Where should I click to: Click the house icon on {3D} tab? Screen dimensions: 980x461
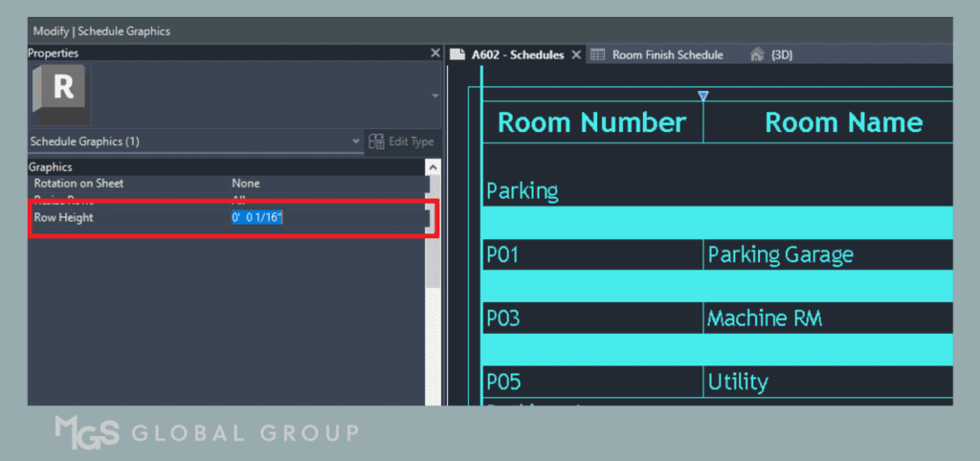(x=757, y=55)
